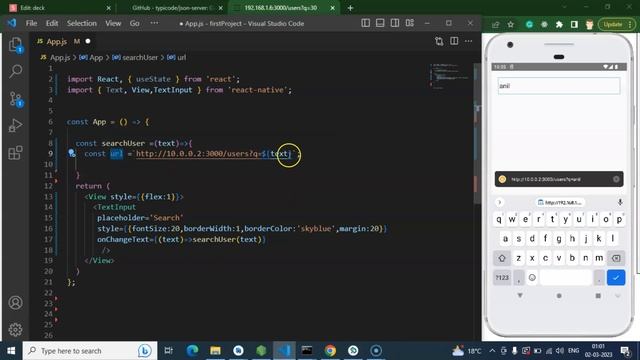Screen dimensions: 640x360
Task: Open editor More Actions ellipsis
Action: tap(469, 41)
